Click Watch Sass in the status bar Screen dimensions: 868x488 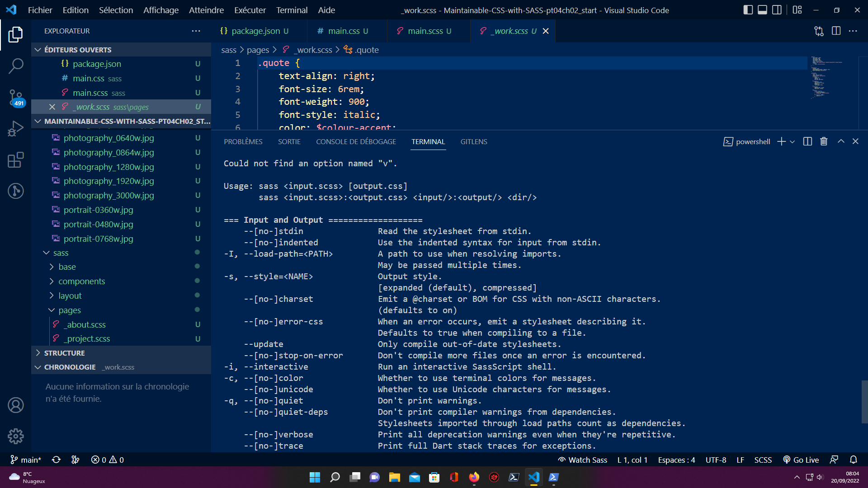583,460
